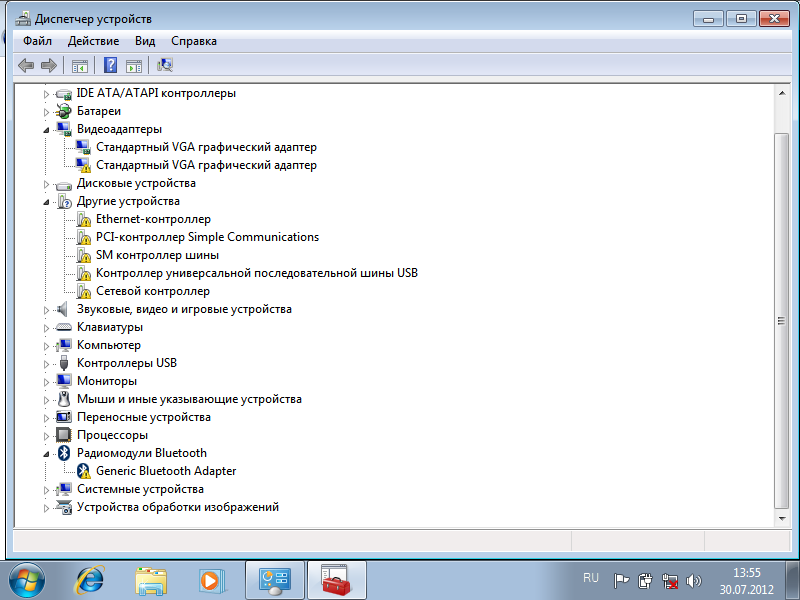Select the Generic Bluetooth Adapter device icon
This screenshot has height=600, width=800.
tap(83, 471)
